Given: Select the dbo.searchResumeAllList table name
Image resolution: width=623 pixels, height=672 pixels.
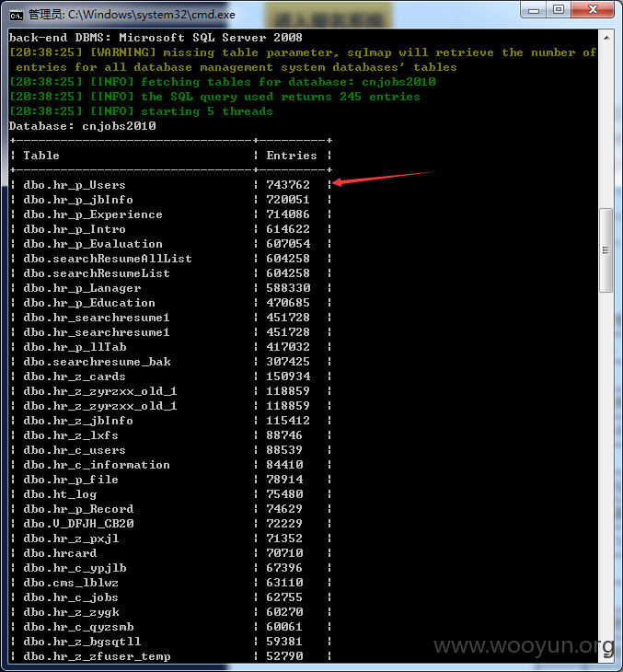Looking at the screenshot, I should pyautogui.click(x=108, y=259).
